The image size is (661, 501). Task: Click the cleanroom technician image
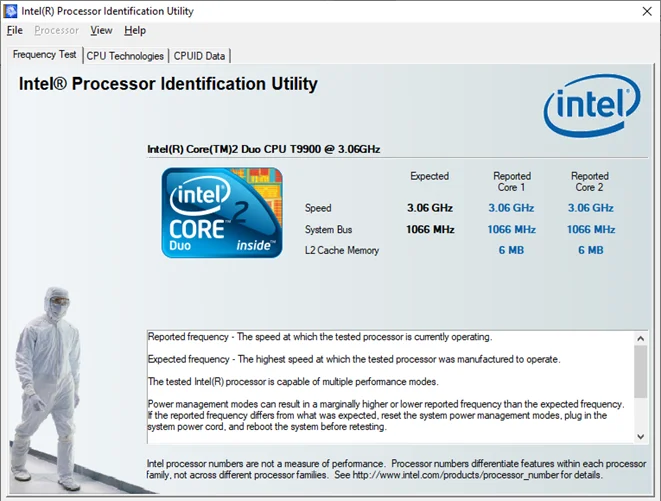pos(47,389)
